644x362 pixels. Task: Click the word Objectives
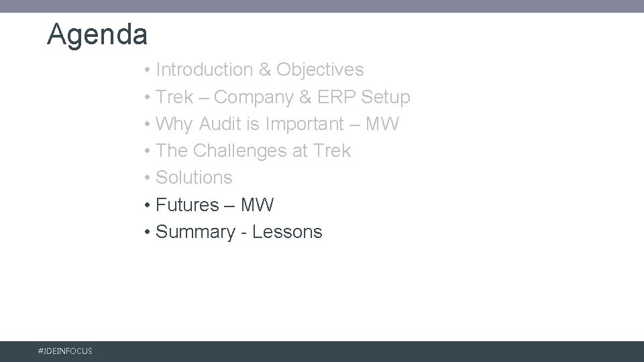320,70
